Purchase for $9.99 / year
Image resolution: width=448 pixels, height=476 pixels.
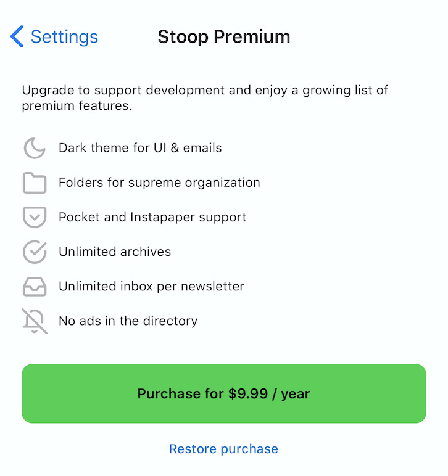tap(224, 393)
